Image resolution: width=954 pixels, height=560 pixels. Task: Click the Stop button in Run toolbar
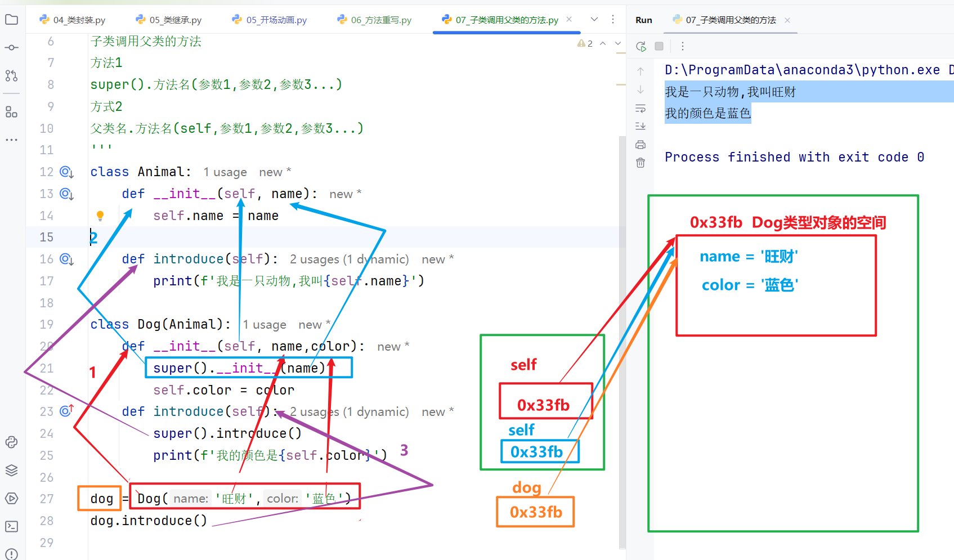pyautogui.click(x=659, y=46)
